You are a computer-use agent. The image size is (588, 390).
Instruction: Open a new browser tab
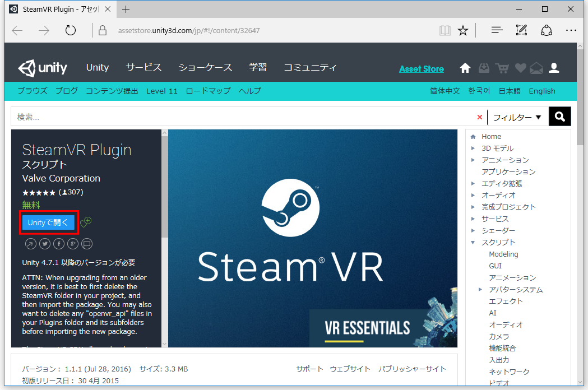point(126,10)
